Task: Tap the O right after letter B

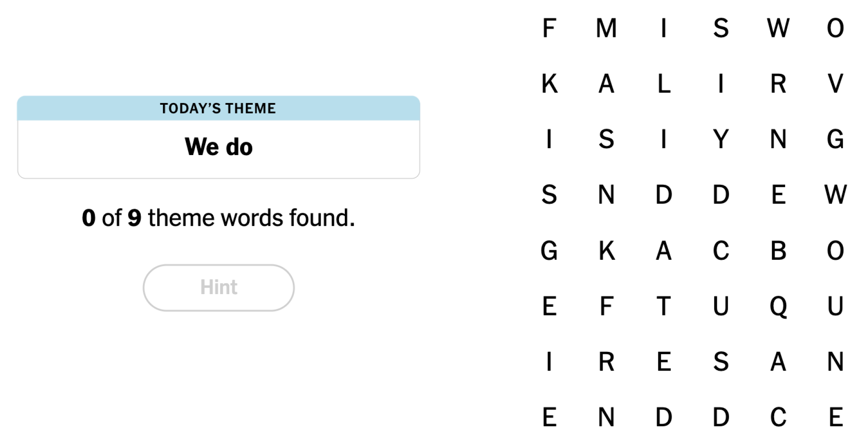Action: (x=835, y=251)
